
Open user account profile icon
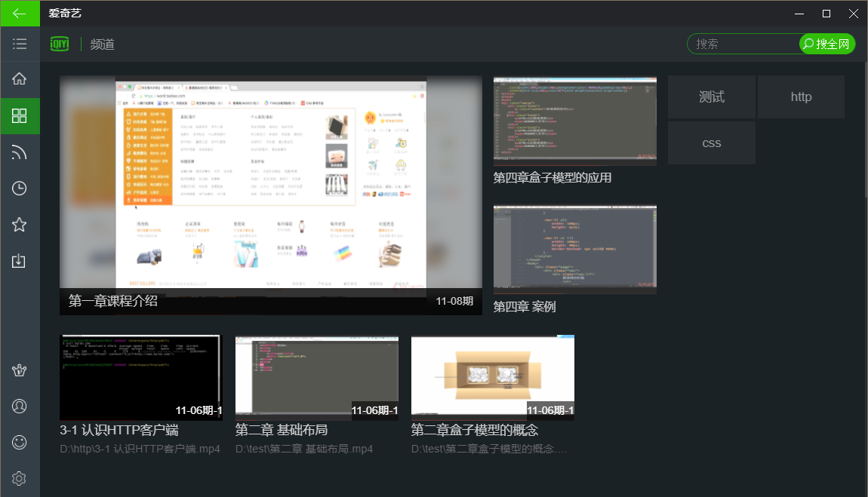point(20,406)
